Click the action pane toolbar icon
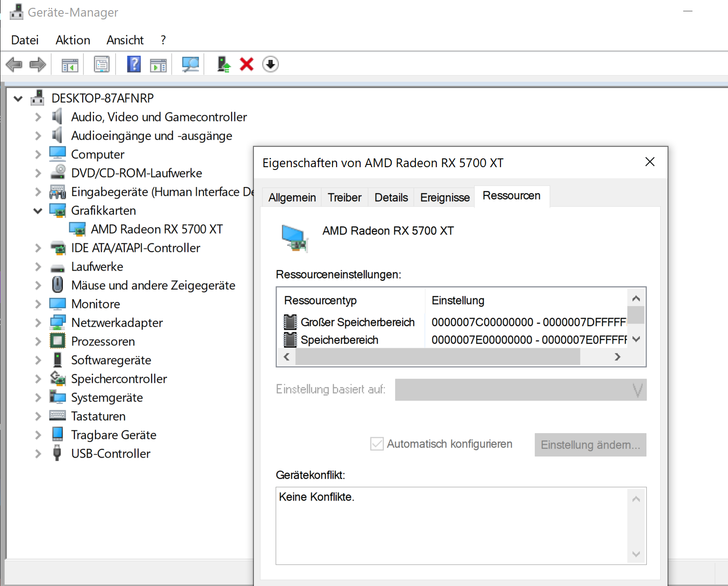Screen dimensions: 728x586 158,65
